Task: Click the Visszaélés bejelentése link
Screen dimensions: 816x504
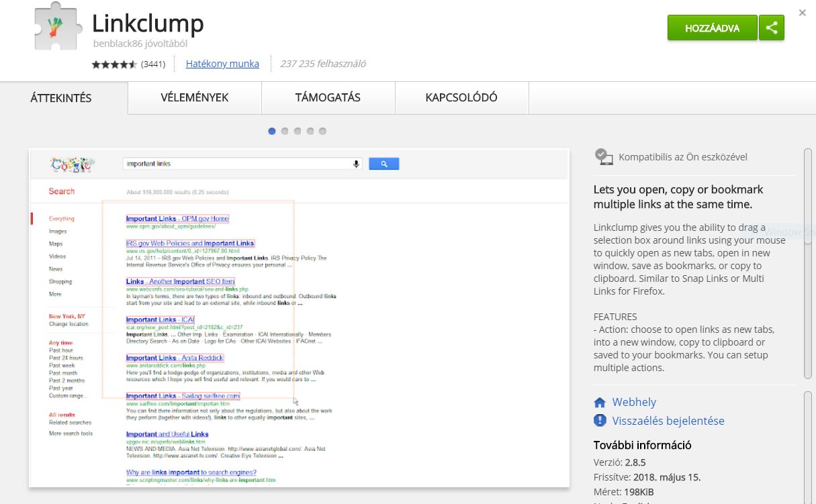Action: [x=668, y=421]
